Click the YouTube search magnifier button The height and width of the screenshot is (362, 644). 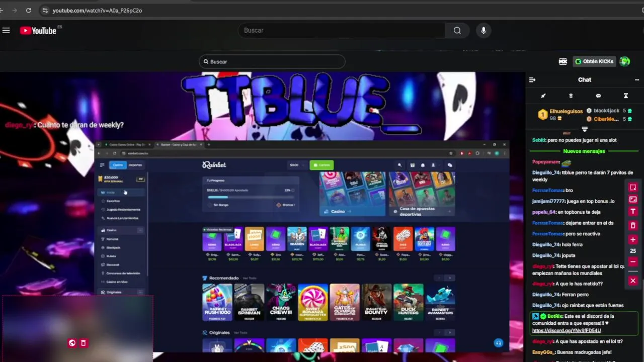pos(457,31)
